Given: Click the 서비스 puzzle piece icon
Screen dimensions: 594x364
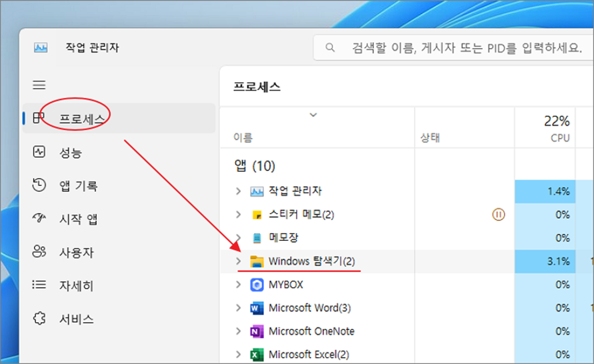Looking at the screenshot, I should tap(38, 318).
